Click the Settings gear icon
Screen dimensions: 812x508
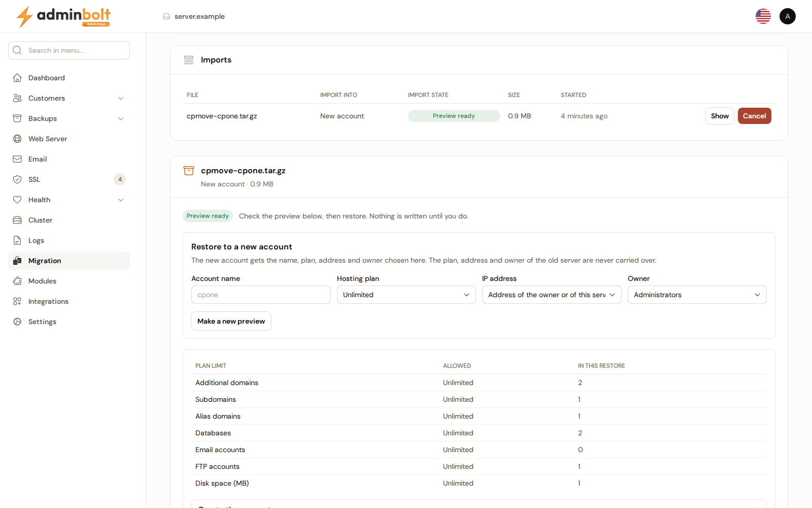pyautogui.click(x=17, y=322)
